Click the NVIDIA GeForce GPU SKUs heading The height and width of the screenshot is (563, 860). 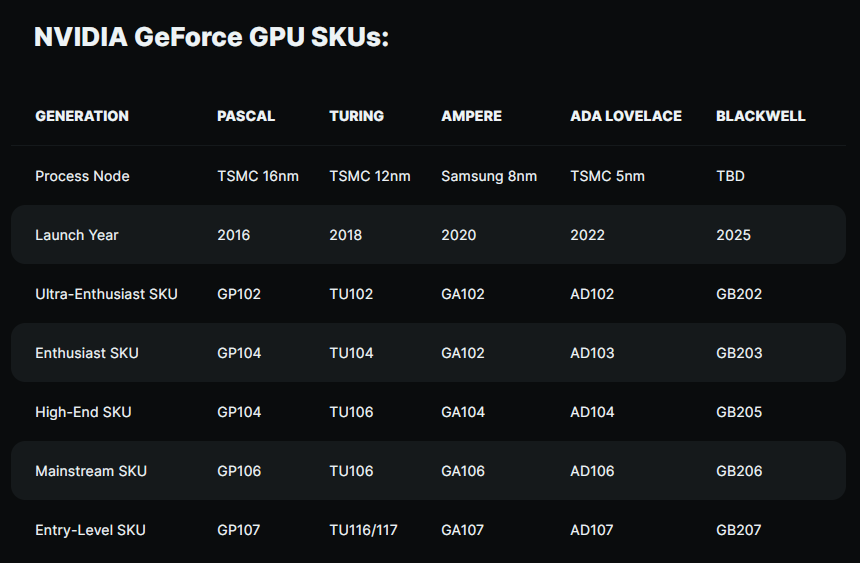[x=211, y=38]
